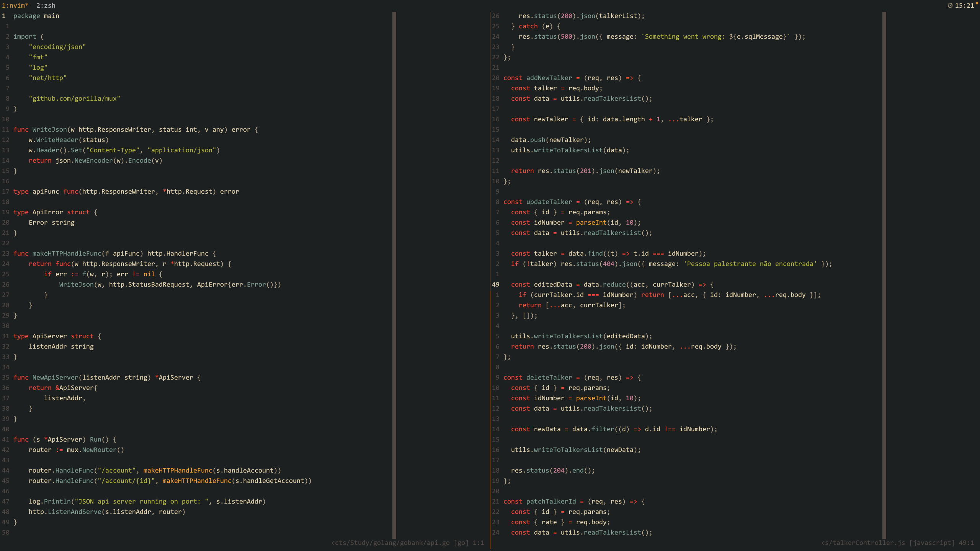
Task: Place cursor on const addNewTalker declaration
Action: pyautogui.click(x=549, y=78)
